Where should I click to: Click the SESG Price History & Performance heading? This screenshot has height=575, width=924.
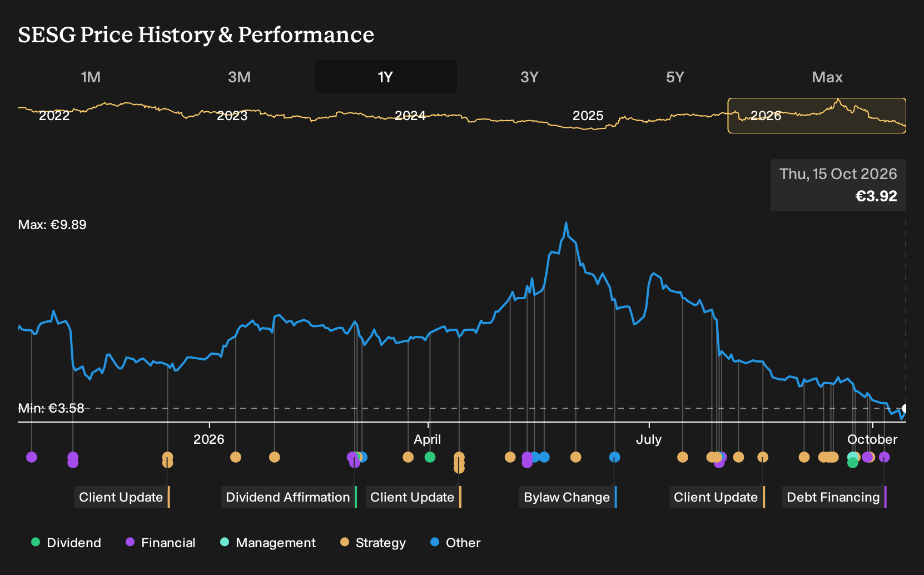point(196,34)
